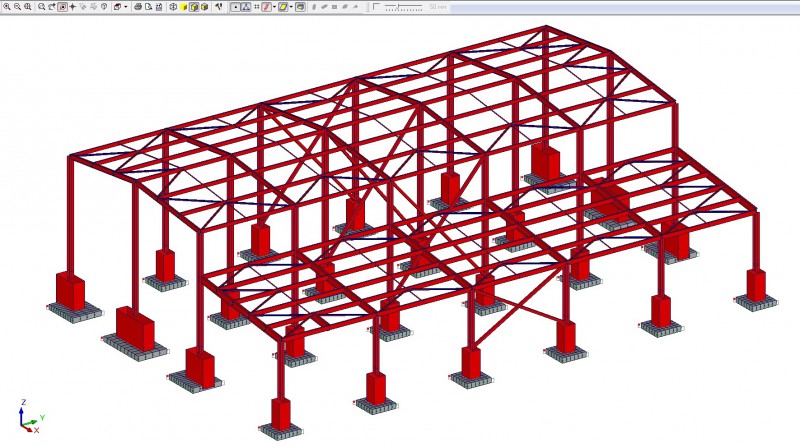
Task: Toggle the highlighted view mode button
Action: pos(62,7)
